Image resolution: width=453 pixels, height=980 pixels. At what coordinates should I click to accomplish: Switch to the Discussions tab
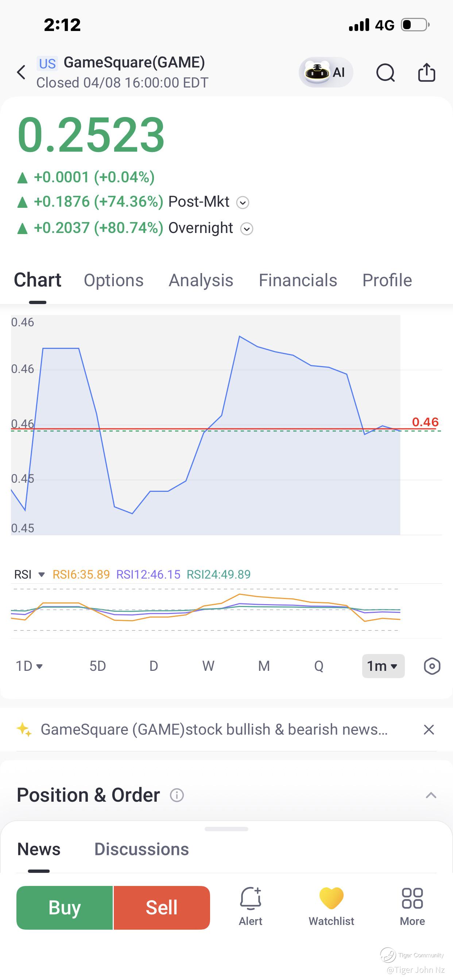pos(142,849)
